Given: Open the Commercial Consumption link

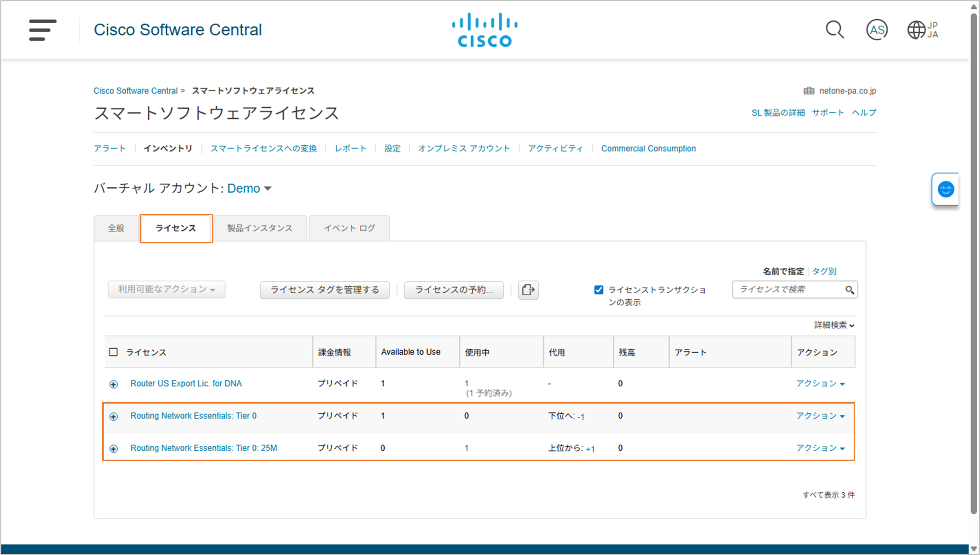Looking at the screenshot, I should click(648, 148).
